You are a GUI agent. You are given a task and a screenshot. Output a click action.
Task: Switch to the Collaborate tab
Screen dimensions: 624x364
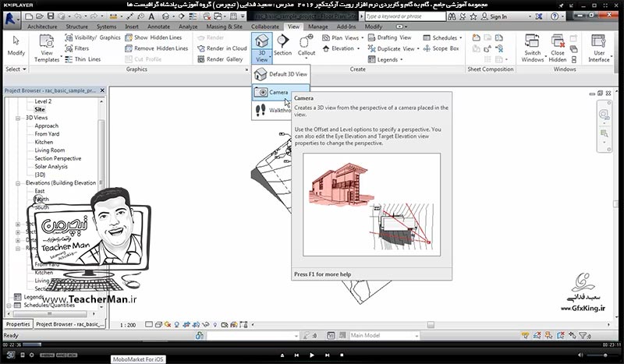pos(265,27)
